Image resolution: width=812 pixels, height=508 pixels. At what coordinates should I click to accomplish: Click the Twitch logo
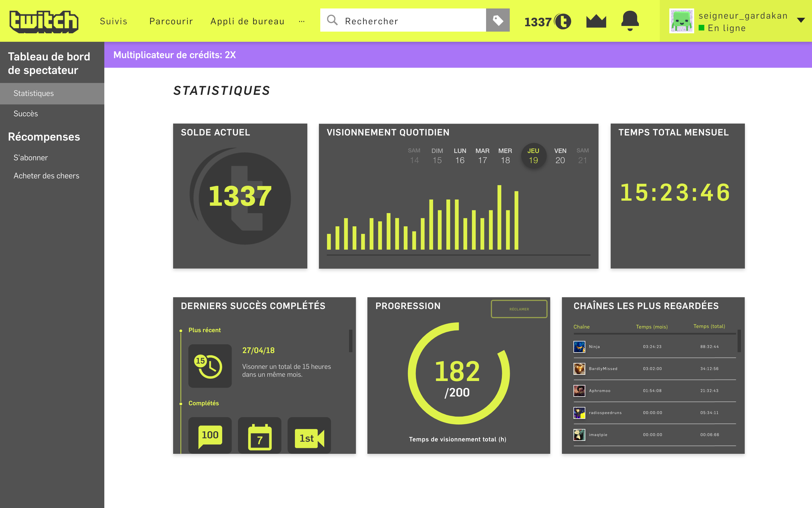44,21
